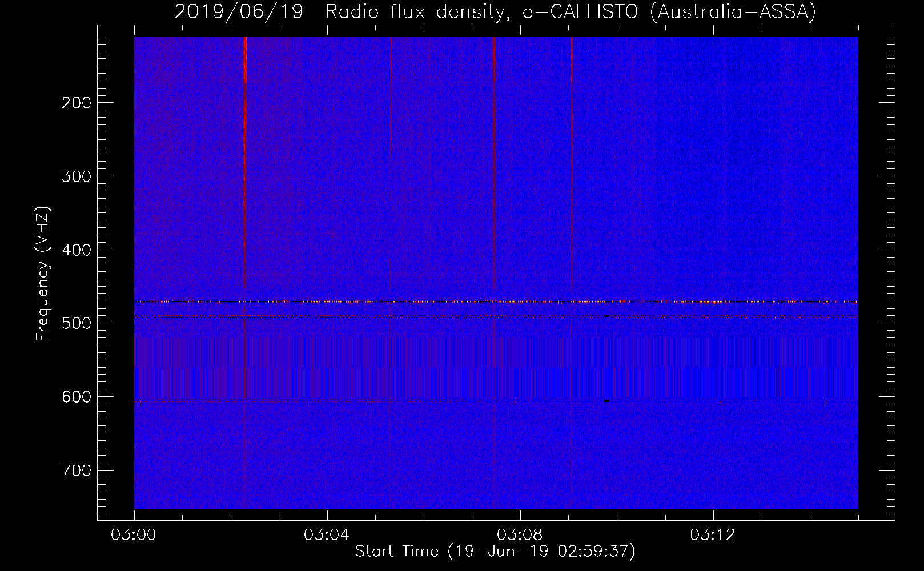Click the '400' frequency tick label
The height and width of the screenshot is (571, 924).
click(76, 250)
